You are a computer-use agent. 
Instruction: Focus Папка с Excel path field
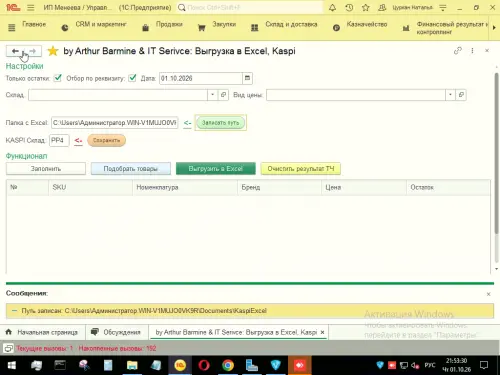pos(115,123)
